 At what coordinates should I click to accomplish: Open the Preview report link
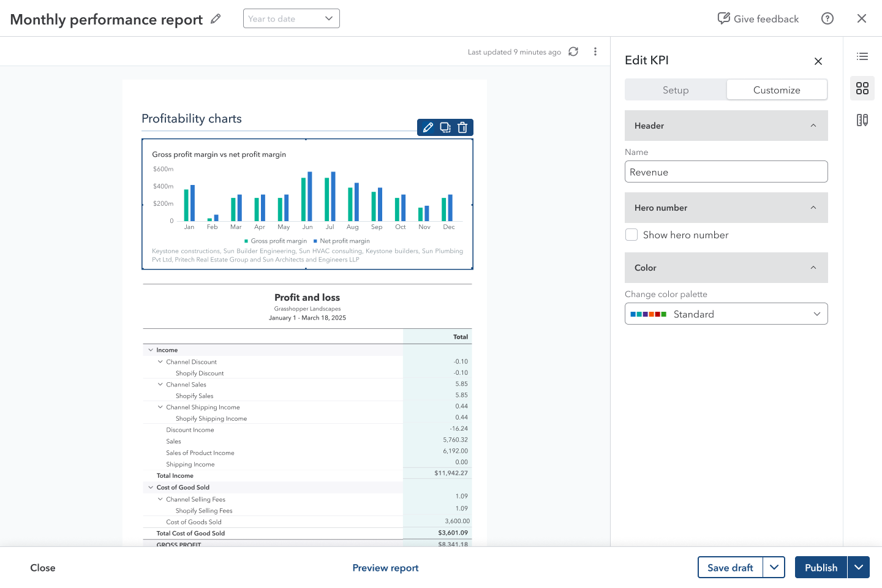[x=385, y=568]
